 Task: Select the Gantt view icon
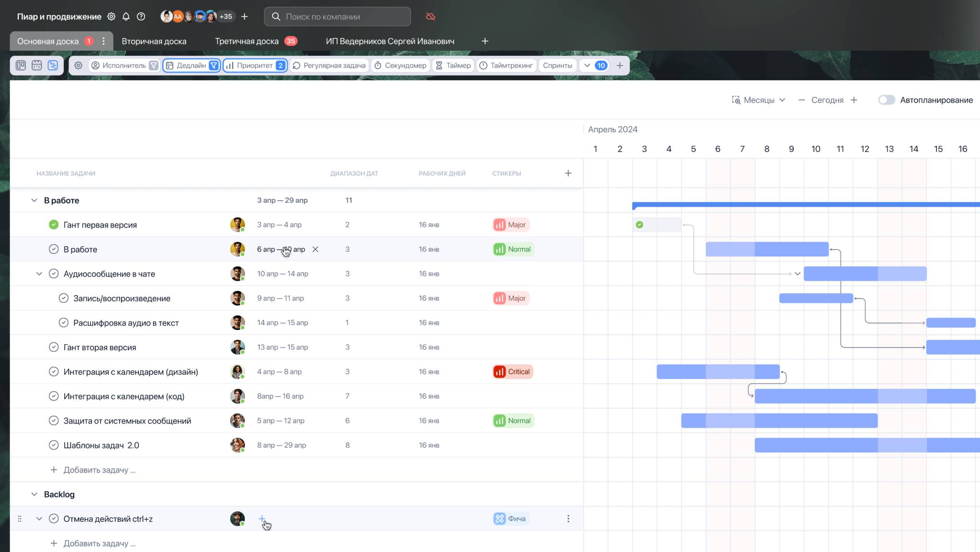53,66
